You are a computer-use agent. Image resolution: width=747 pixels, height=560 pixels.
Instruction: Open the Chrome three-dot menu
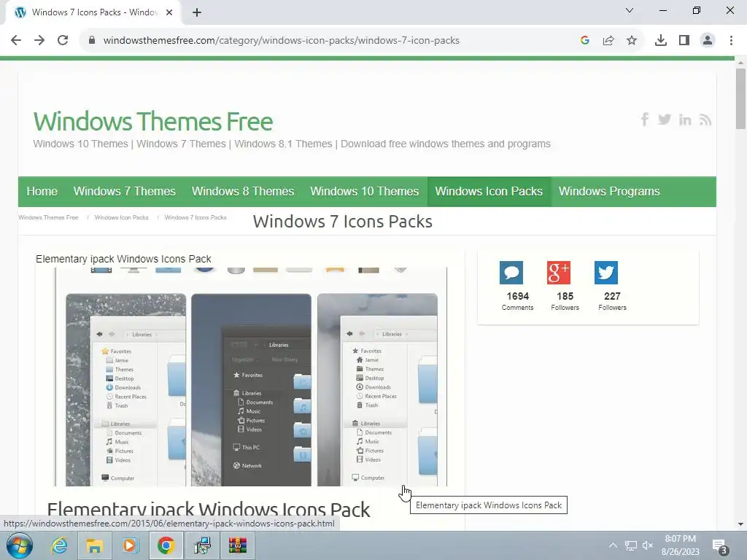731,41
